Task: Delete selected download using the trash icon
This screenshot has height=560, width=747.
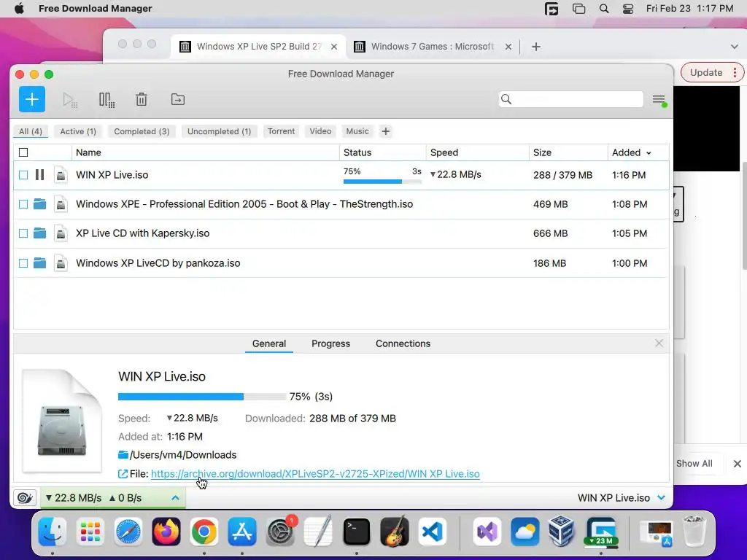Action: click(x=142, y=99)
